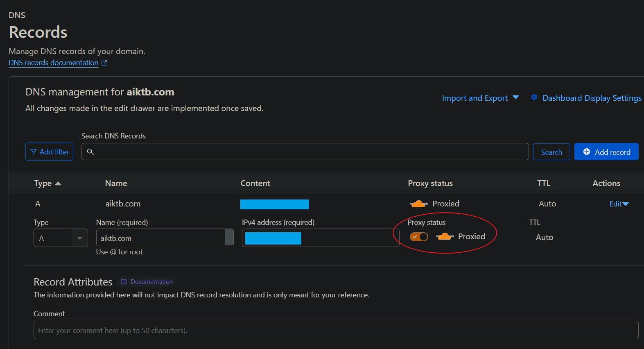644x349 pixels.
Task: Open Dashboard Display Settings
Action: pyautogui.click(x=592, y=98)
